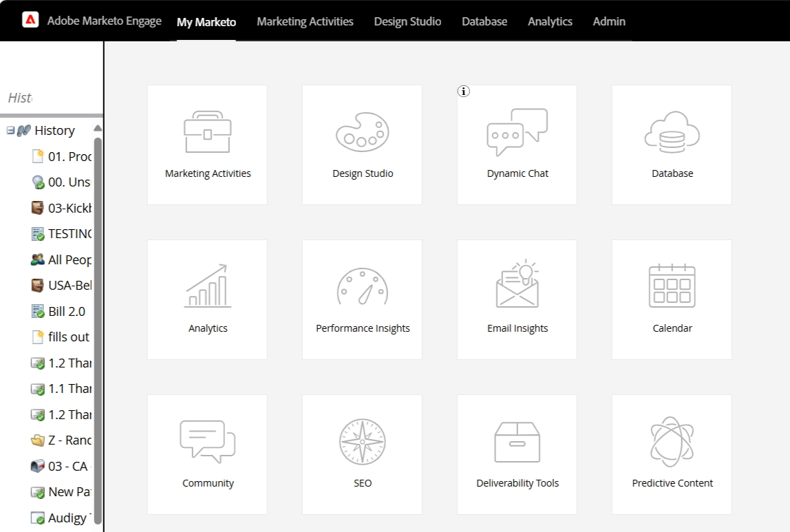Click the folder icon beside 'Z - Ranc'

[38, 440]
